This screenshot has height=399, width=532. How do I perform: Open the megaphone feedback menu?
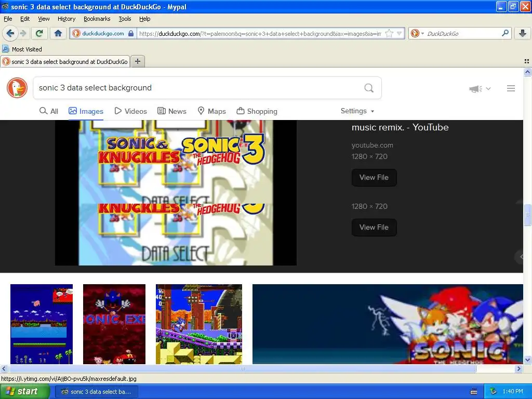click(x=480, y=88)
